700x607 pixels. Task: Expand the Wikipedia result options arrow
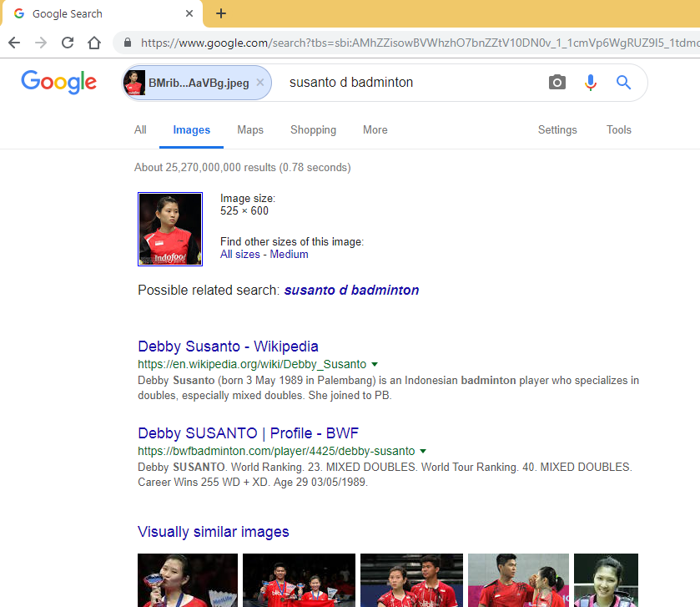click(375, 364)
